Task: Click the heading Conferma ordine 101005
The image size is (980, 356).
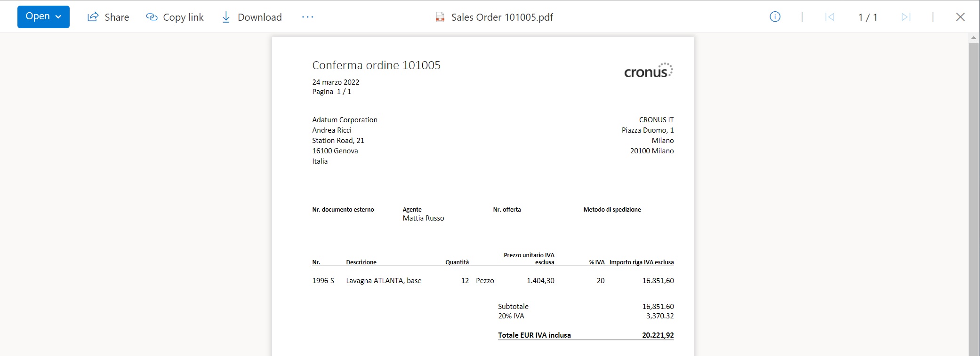Action: point(376,65)
